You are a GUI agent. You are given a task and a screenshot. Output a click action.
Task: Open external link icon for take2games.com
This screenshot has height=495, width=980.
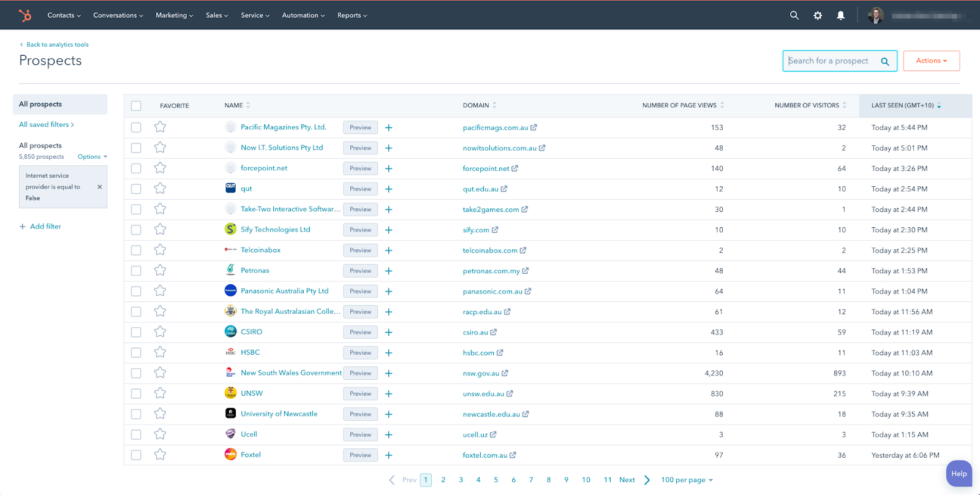click(525, 210)
